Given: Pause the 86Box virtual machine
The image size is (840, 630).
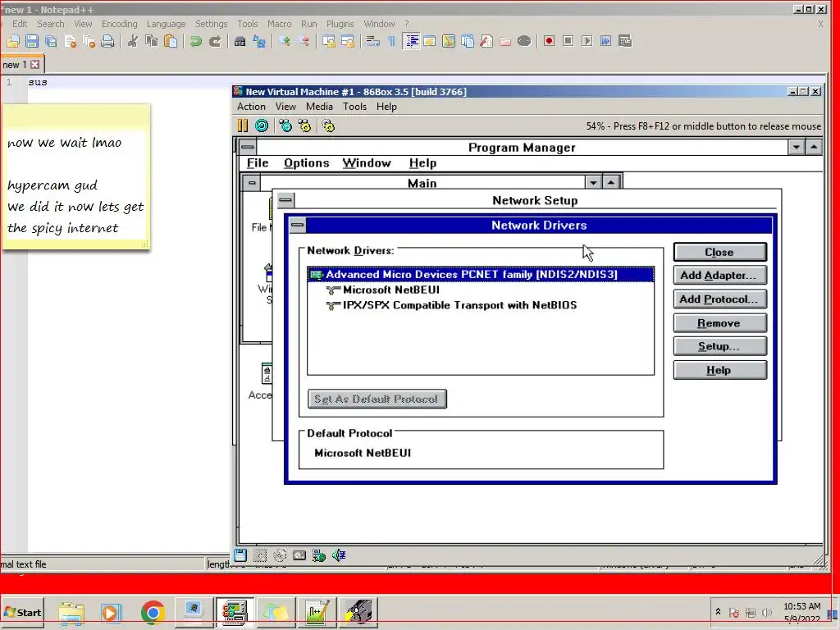Looking at the screenshot, I should pyautogui.click(x=243, y=126).
